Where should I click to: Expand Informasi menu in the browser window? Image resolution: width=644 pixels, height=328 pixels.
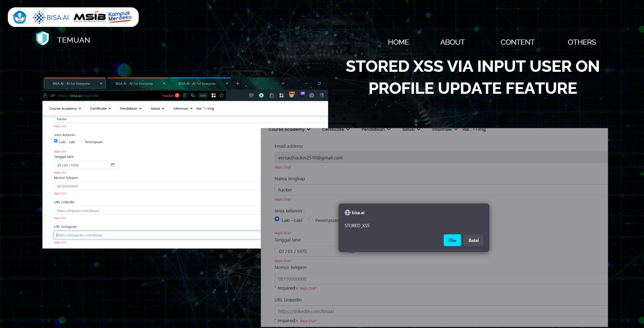[183, 109]
